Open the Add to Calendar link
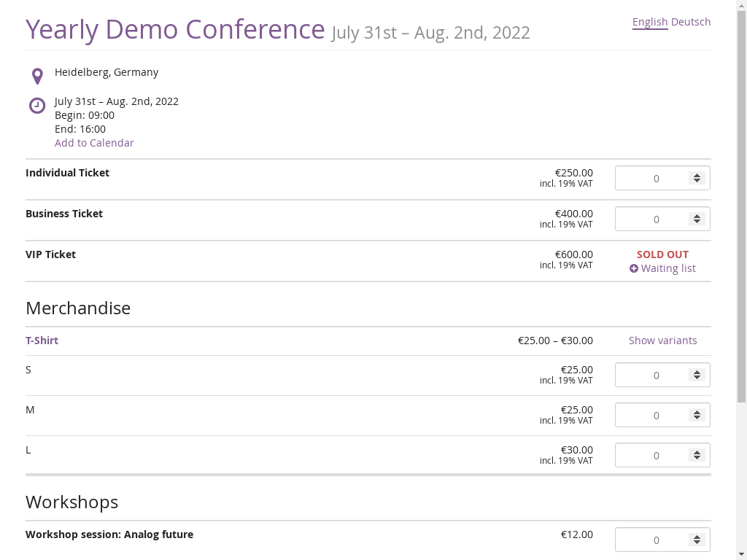Viewport: 747px width, 560px height. (x=94, y=143)
